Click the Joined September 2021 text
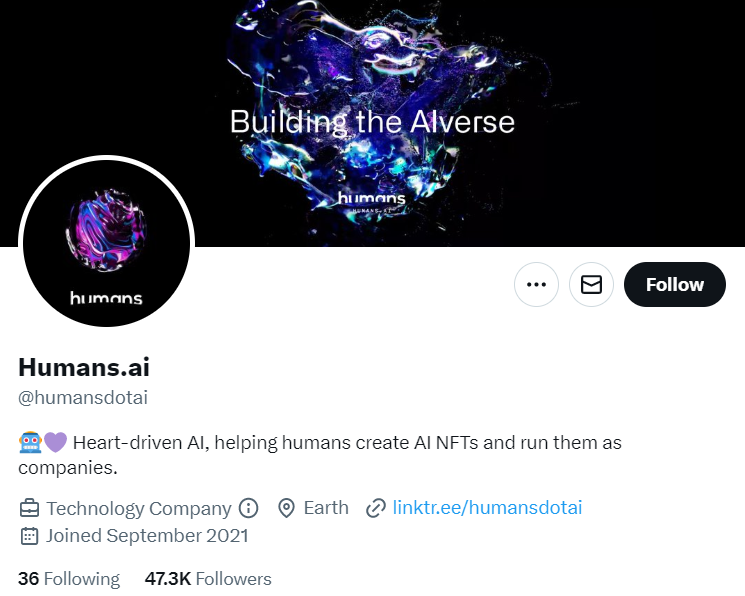Viewport: 745px width, 596px height. coord(147,536)
